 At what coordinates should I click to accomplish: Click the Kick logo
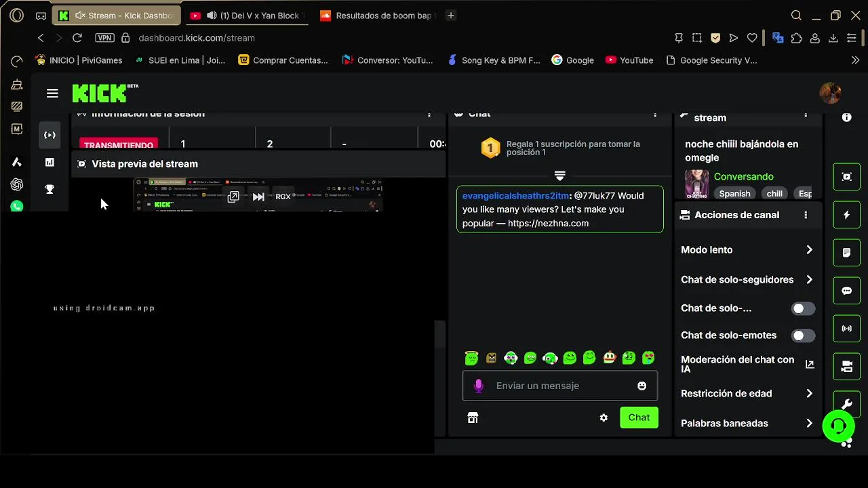point(105,93)
